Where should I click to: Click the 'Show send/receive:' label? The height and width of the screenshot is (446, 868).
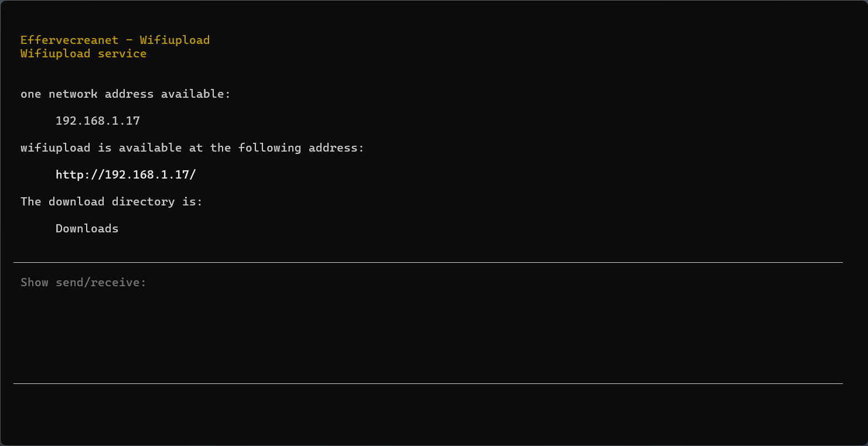click(x=83, y=282)
